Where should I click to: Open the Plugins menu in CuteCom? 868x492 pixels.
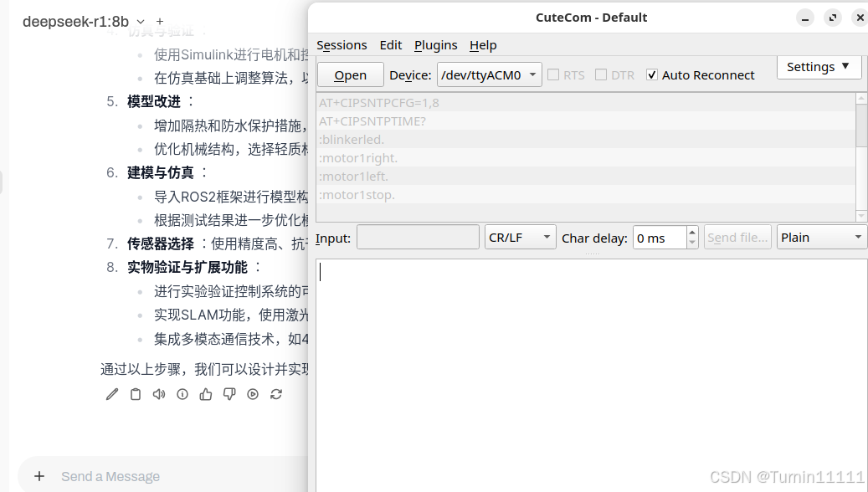(x=435, y=45)
